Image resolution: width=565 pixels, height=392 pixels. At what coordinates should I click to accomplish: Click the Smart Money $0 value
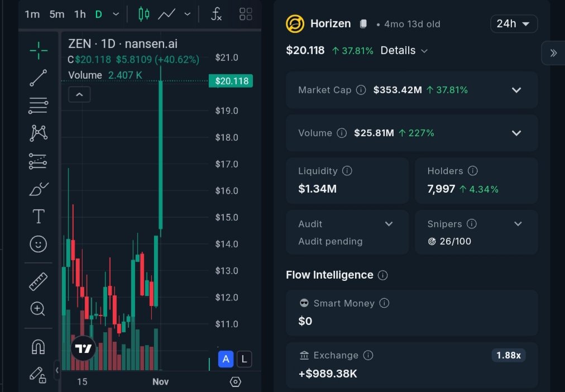point(305,321)
